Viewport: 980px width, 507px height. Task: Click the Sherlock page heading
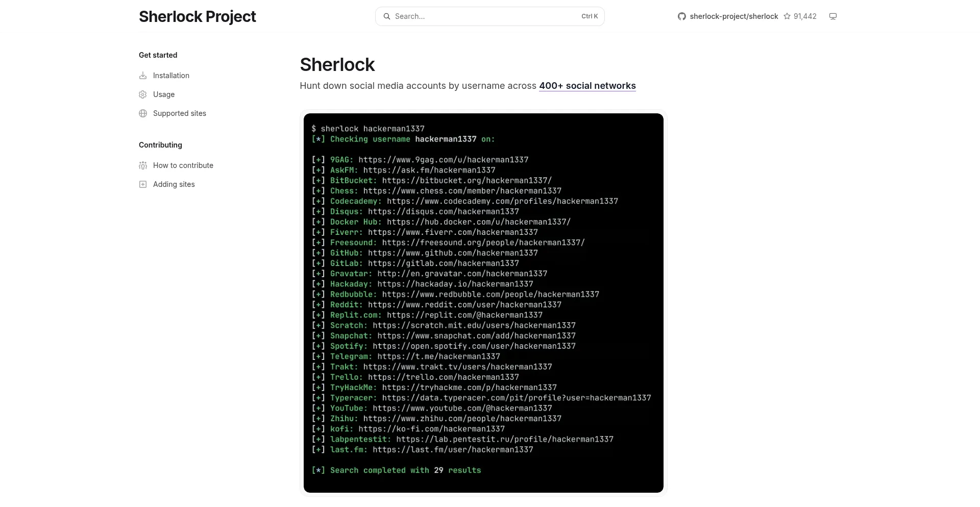pos(337,65)
